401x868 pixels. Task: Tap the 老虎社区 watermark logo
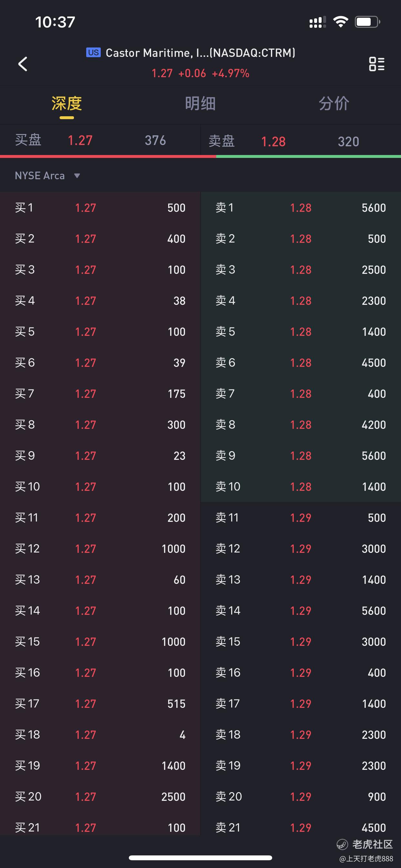click(365, 844)
